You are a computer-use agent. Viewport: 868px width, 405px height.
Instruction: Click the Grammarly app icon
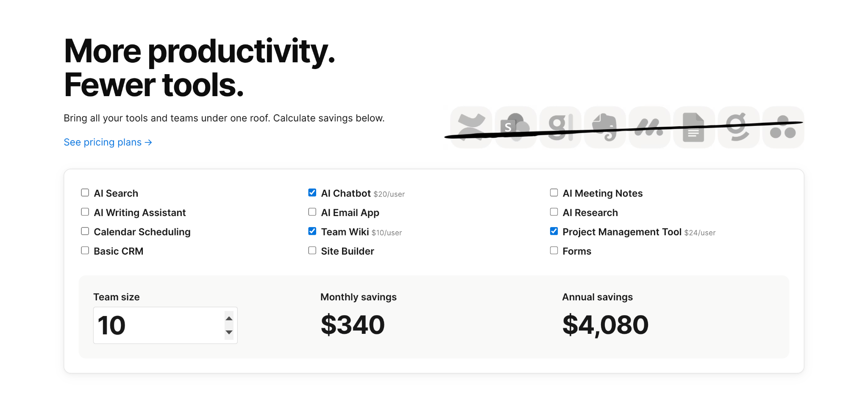[x=738, y=127]
